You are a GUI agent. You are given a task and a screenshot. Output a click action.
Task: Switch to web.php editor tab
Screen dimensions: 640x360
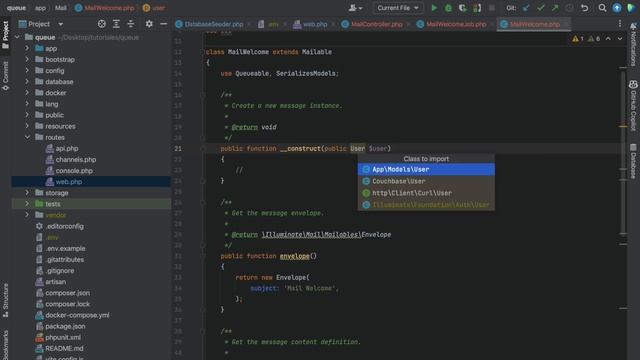coord(315,24)
